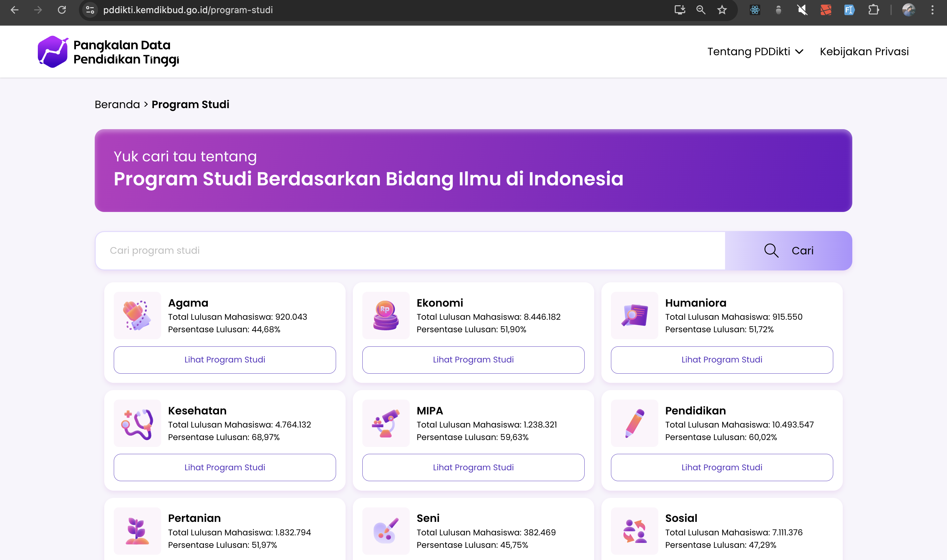Click the Pendidikan card heading
This screenshot has height=560, width=947.
[x=695, y=410]
